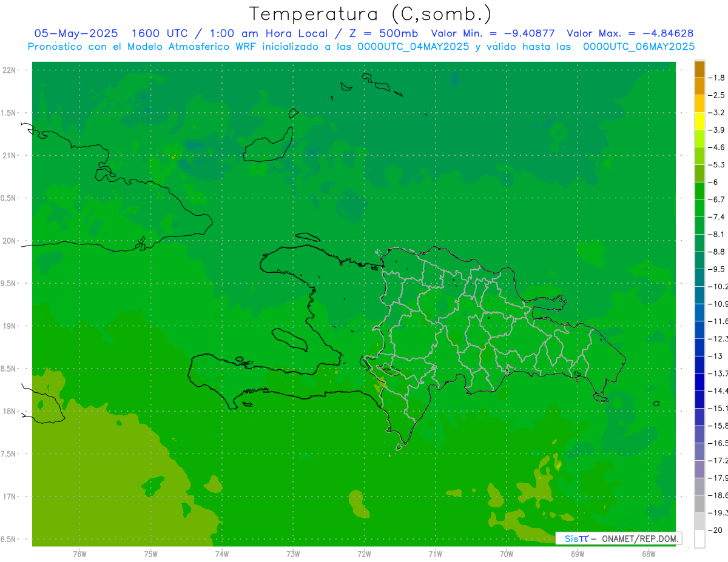This screenshot has height=562, width=728.
Task: Click the '-5.3' colorbar value
Action: pos(716,164)
